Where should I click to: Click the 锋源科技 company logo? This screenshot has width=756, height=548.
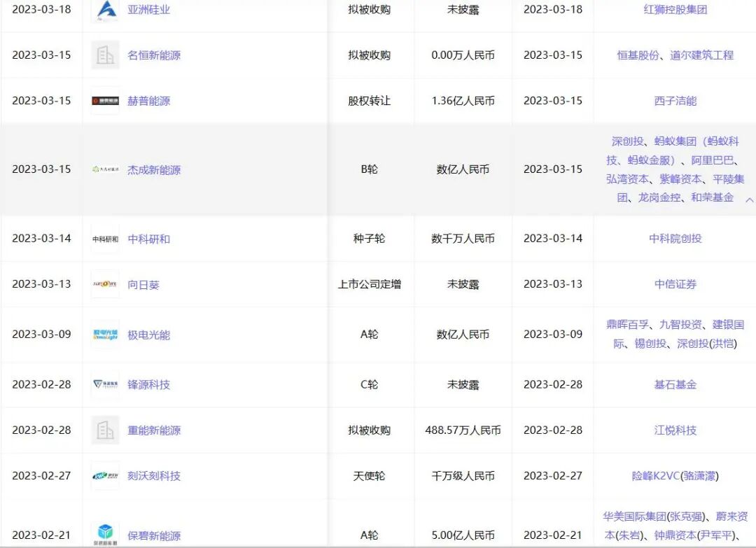pos(105,384)
